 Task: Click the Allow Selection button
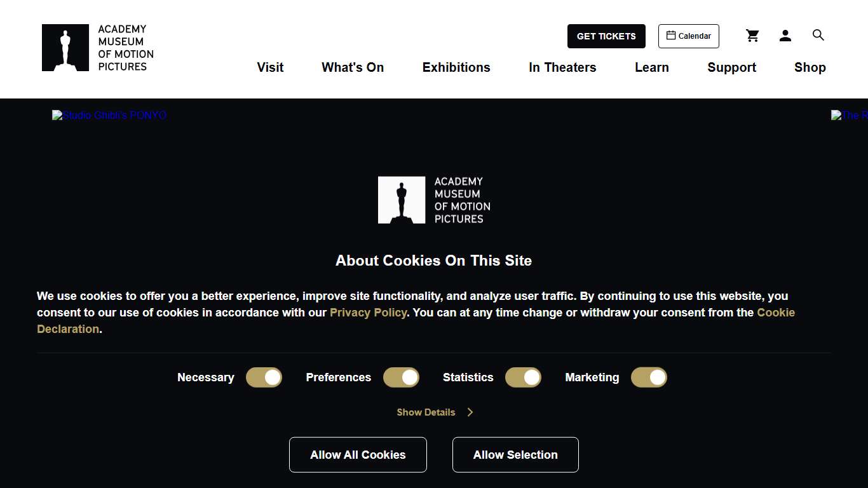pos(515,455)
